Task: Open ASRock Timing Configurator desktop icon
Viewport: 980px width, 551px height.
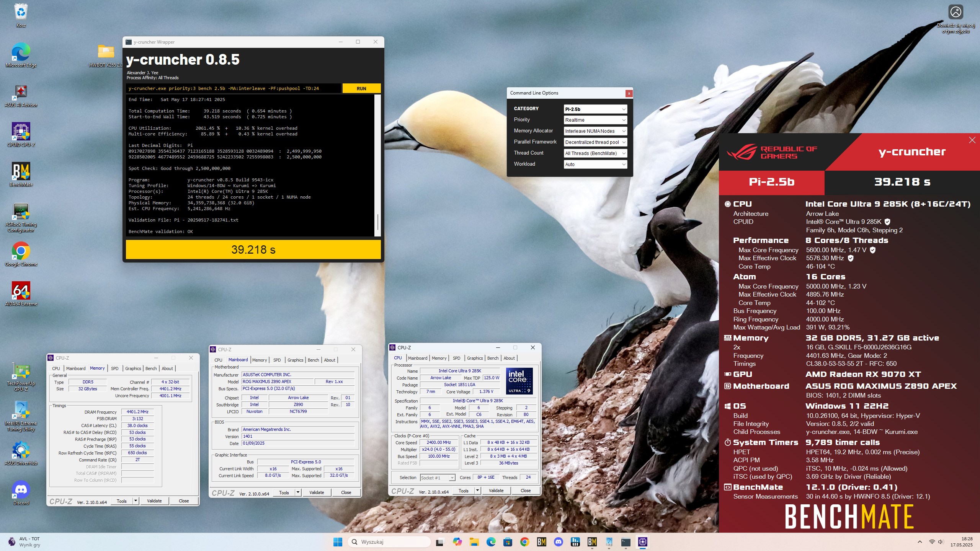Action: (x=21, y=217)
